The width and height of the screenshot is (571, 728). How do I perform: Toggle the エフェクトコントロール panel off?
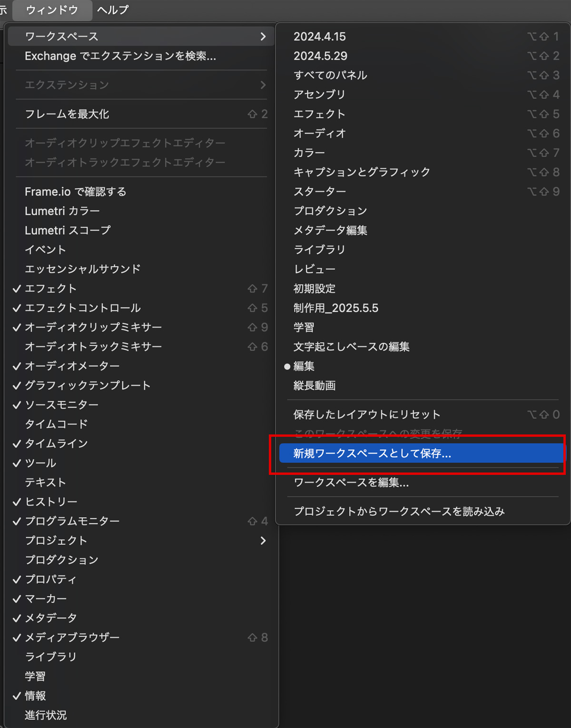[x=83, y=308]
